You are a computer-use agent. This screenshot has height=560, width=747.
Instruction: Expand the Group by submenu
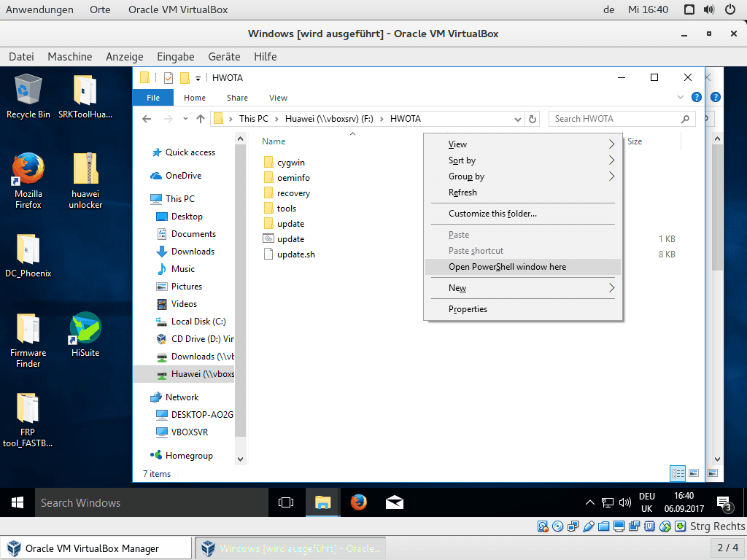click(x=522, y=176)
